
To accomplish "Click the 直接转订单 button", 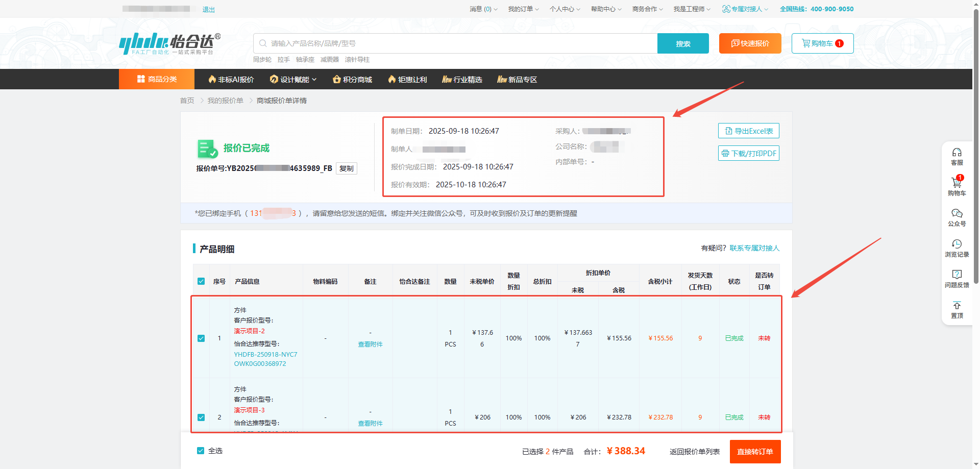I will click(x=755, y=452).
